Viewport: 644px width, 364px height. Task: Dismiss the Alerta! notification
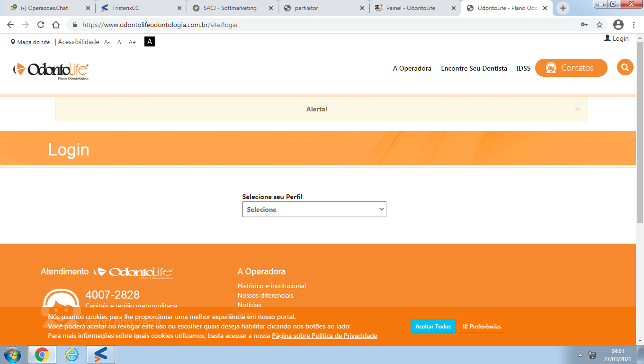pyautogui.click(x=577, y=109)
